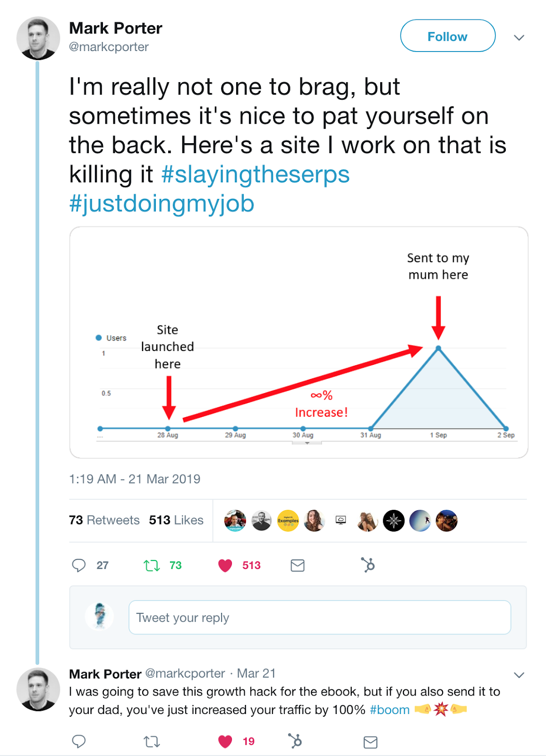Expand the follow-up tweet options chevron
This screenshot has width=546, height=756.
pos(519,675)
